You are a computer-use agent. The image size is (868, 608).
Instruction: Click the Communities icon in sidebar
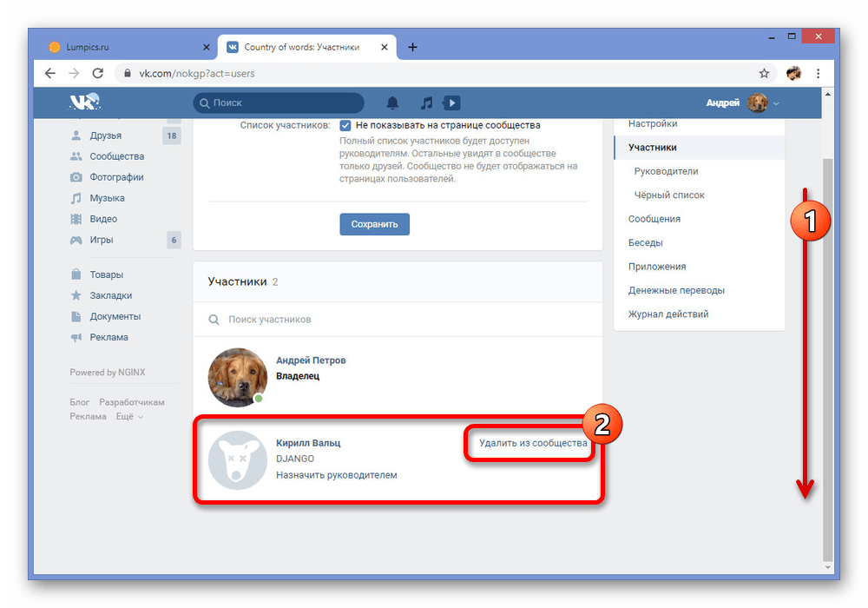(x=76, y=156)
